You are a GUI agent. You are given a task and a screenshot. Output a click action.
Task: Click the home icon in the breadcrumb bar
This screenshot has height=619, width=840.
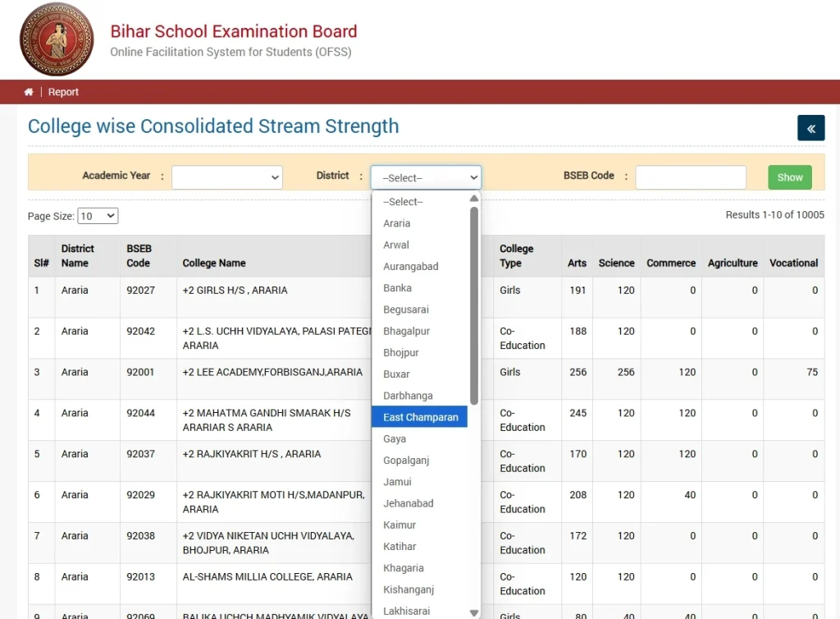[x=29, y=91]
